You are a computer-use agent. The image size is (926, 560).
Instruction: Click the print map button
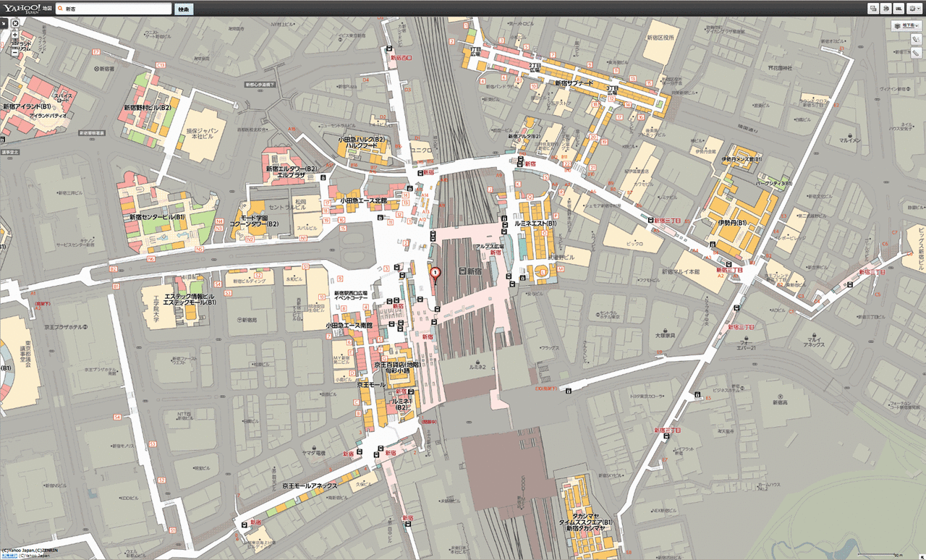point(885,9)
